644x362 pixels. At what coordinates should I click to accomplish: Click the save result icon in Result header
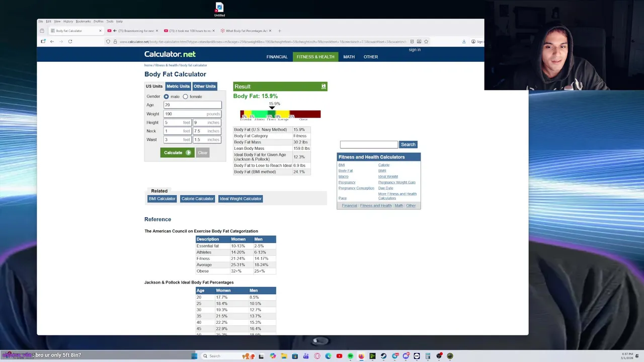point(324,86)
